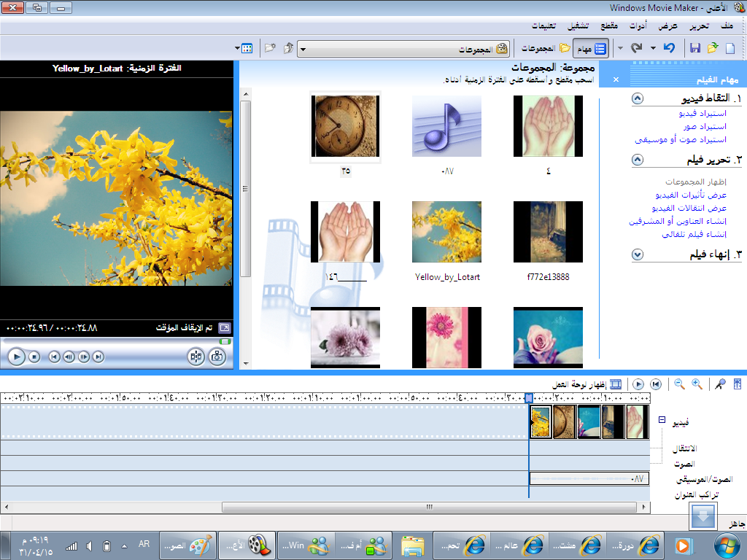Click the Undo arrow icon
This screenshot has width=747, height=560.
[x=668, y=48]
